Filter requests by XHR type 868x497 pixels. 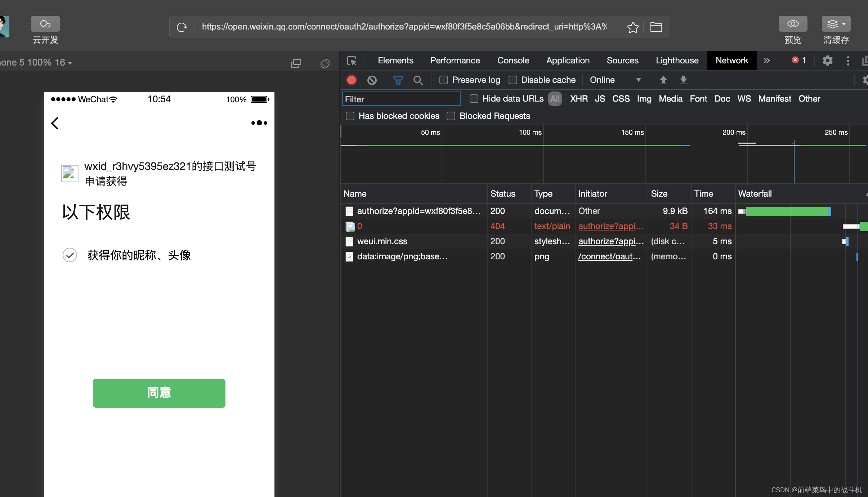pos(579,99)
